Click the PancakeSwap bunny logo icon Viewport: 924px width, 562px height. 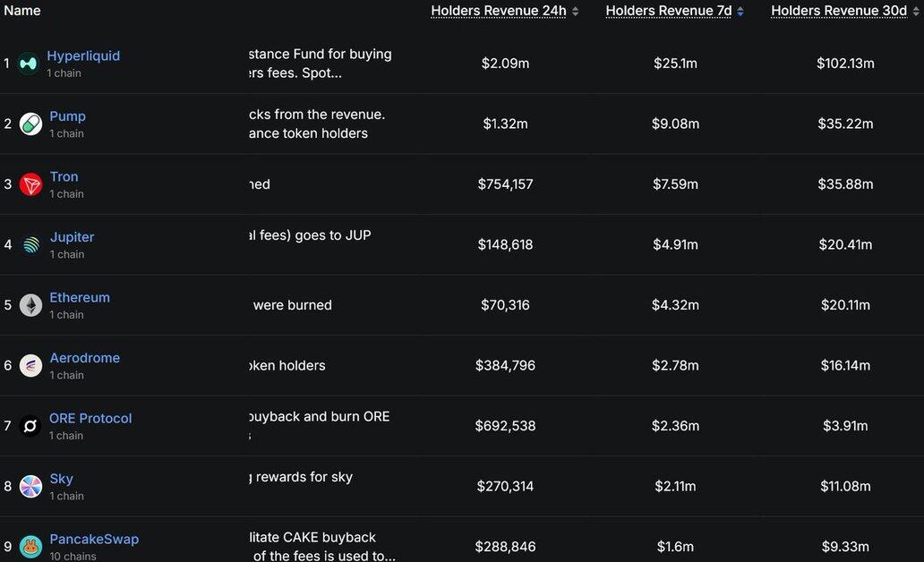(x=30, y=546)
